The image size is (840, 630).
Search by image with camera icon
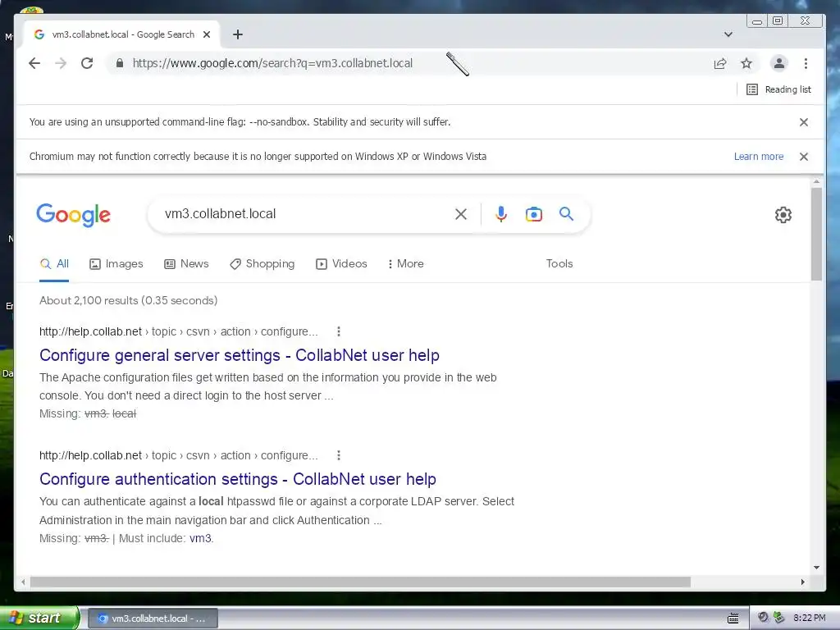point(533,214)
